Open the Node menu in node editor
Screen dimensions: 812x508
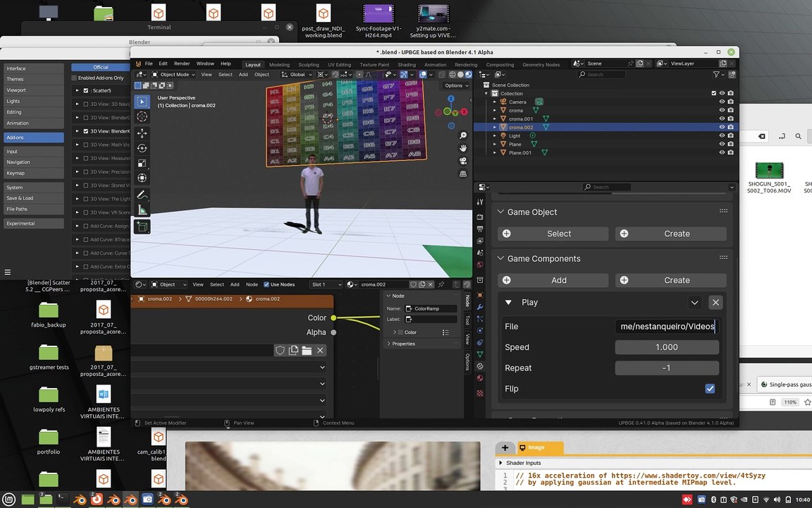pyautogui.click(x=252, y=284)
